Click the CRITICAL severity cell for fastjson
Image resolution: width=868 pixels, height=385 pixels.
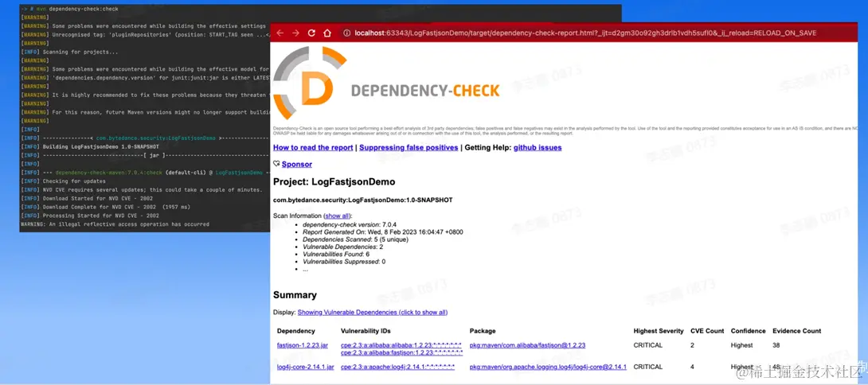[x=648, y=345]
